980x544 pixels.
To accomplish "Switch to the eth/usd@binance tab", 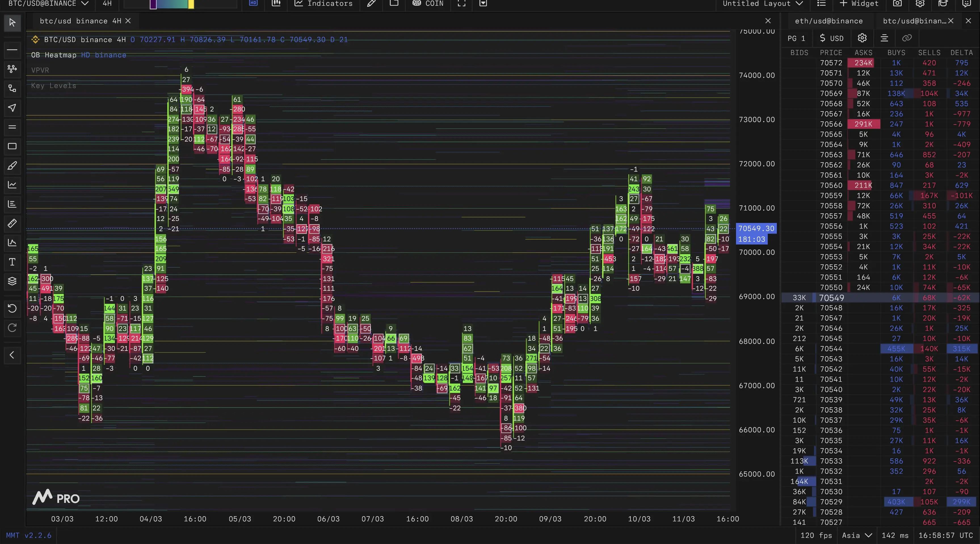I will [x=828, y=21].
